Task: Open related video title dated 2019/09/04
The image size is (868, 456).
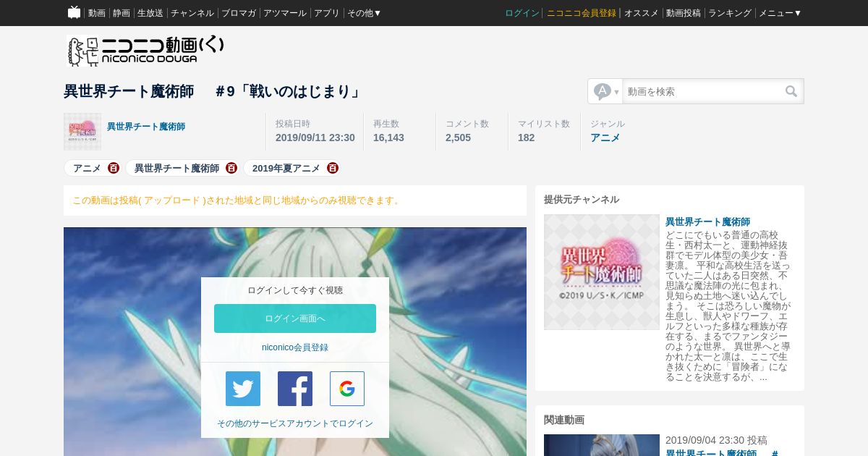Action: (722, 452)
